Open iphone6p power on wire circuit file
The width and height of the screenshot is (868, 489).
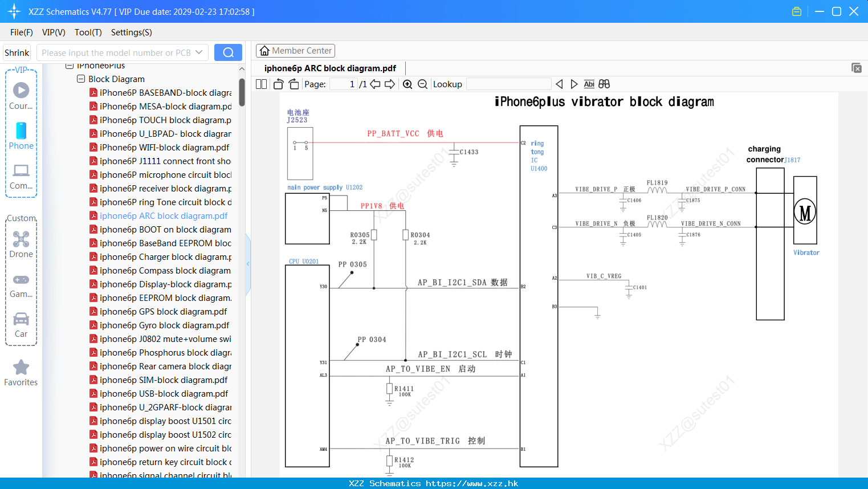(x=161, y=448)
